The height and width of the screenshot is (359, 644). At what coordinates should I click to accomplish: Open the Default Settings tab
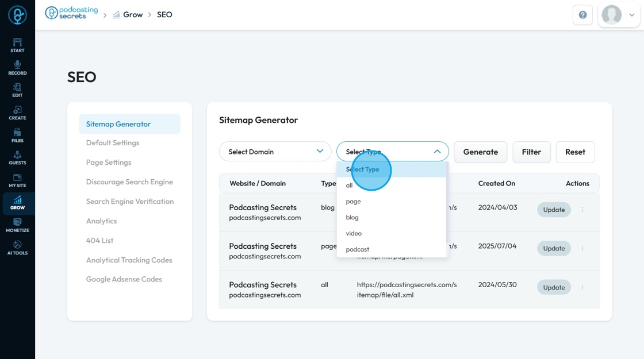(113, 143)
